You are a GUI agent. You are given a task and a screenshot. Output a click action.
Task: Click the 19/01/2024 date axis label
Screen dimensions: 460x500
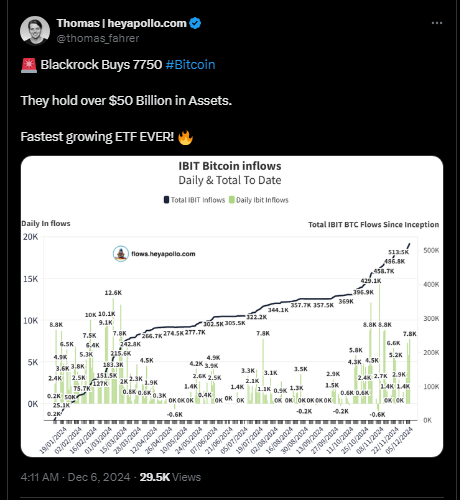pos(53,440)
